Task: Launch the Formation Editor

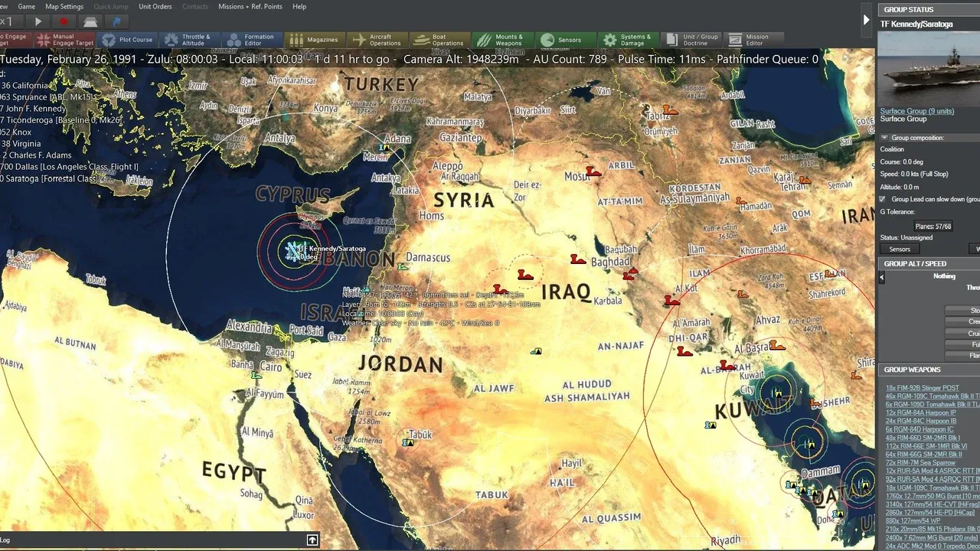Action: coord(251,40)
